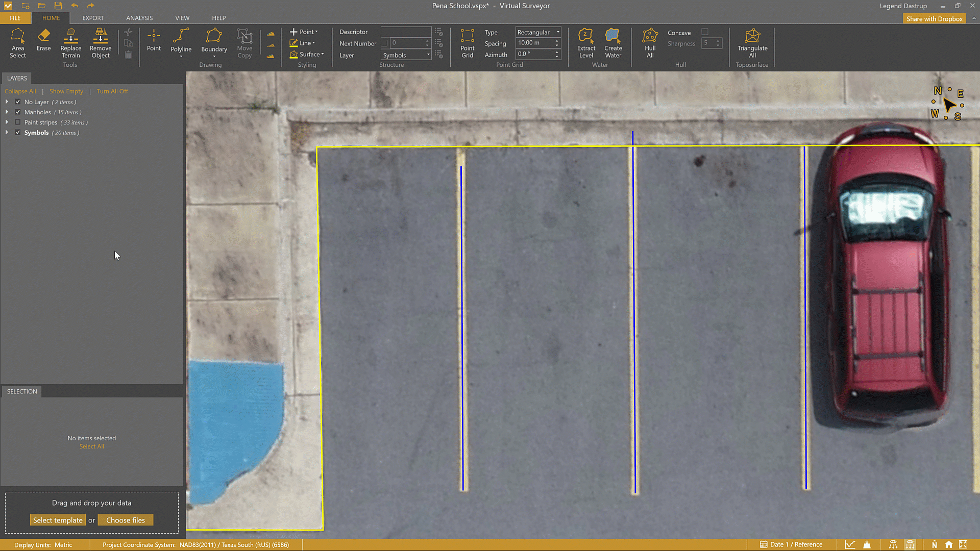Image resolution: width=980 pixels, height=551 pixels.
Task: Activate the Erase tool
Action: pyautogui.click(x=43, y=40)
